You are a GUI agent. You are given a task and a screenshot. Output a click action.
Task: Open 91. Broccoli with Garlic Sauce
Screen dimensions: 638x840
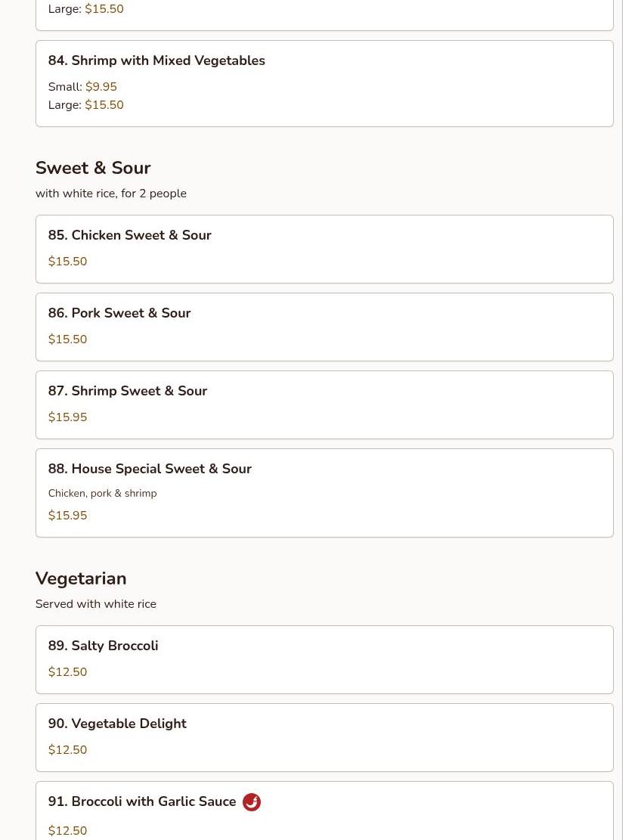[142, 801]
